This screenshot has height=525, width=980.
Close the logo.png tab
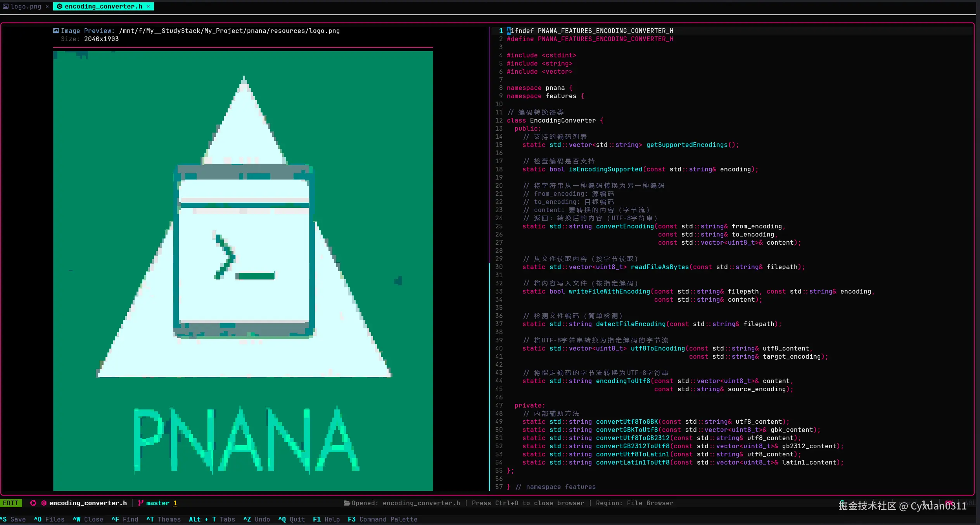click(47, 6)
